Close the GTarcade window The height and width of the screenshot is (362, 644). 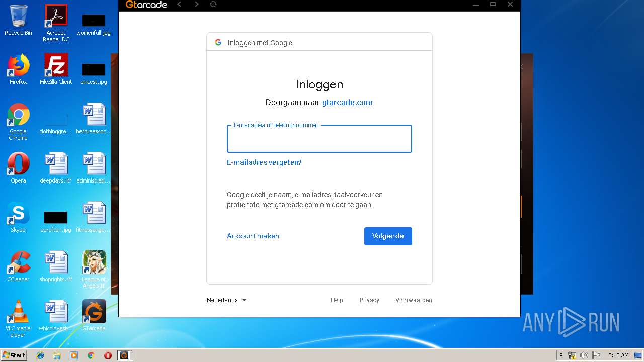coord(510,5)
